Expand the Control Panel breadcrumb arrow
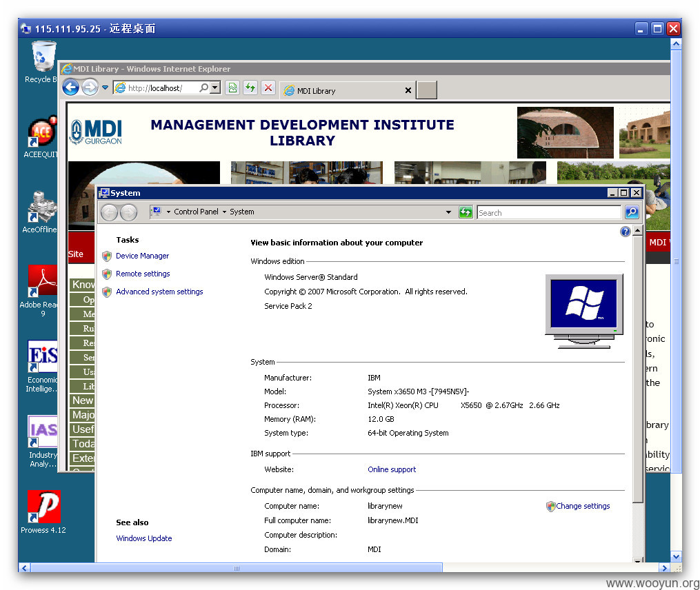Viewport: 700px width, 590px height. (x=168, y=212)
